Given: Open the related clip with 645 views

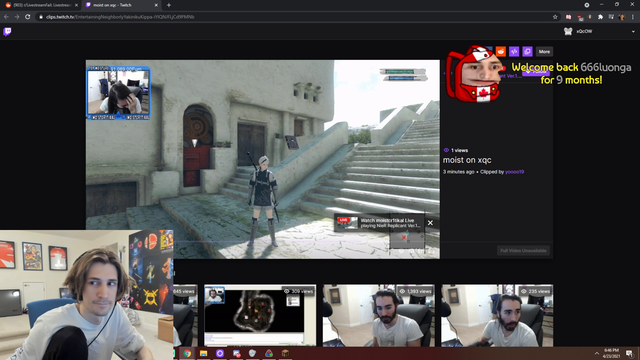Looking at the screenshot, I should [x=186, y=315].
